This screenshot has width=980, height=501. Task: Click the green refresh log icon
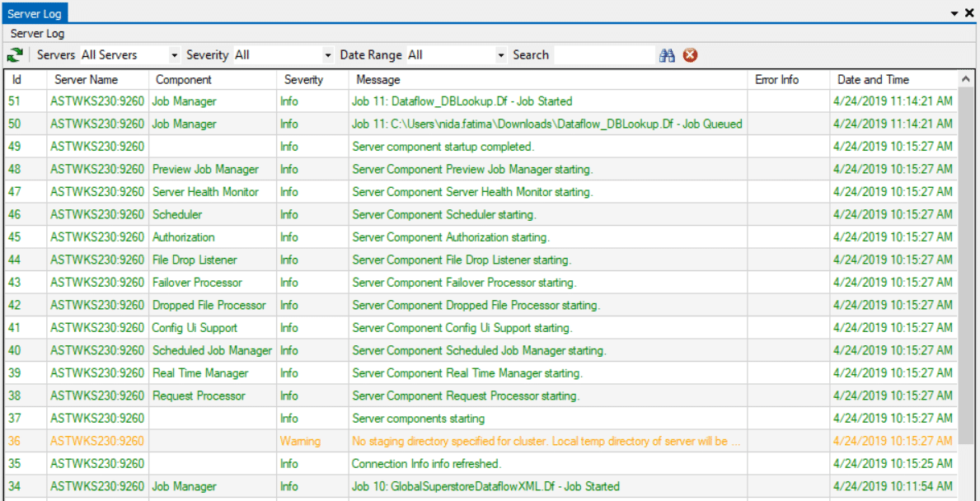coord(15,55)
